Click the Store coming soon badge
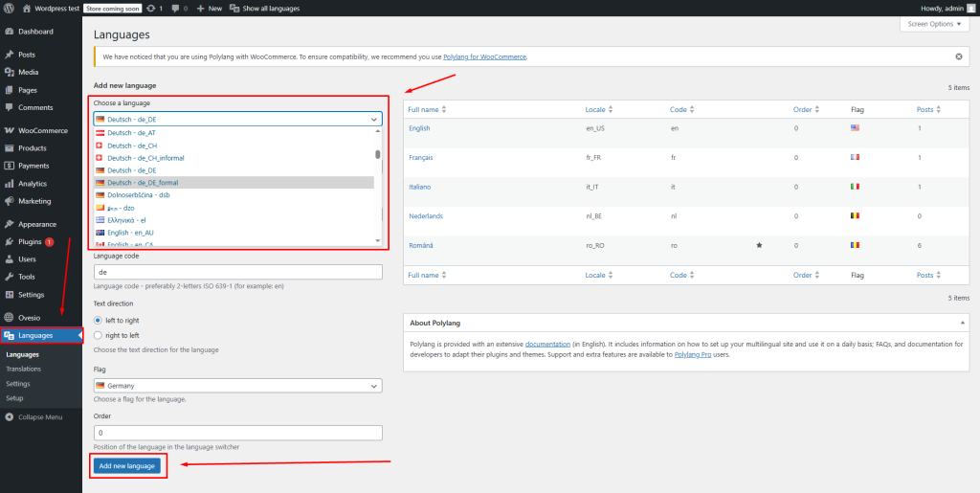 coord(113,9)
